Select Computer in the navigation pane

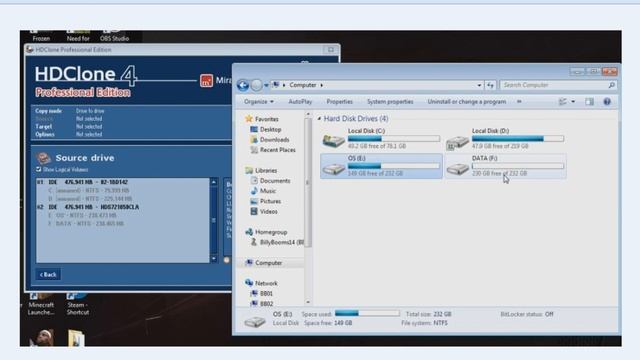click(x=269, y=263)
